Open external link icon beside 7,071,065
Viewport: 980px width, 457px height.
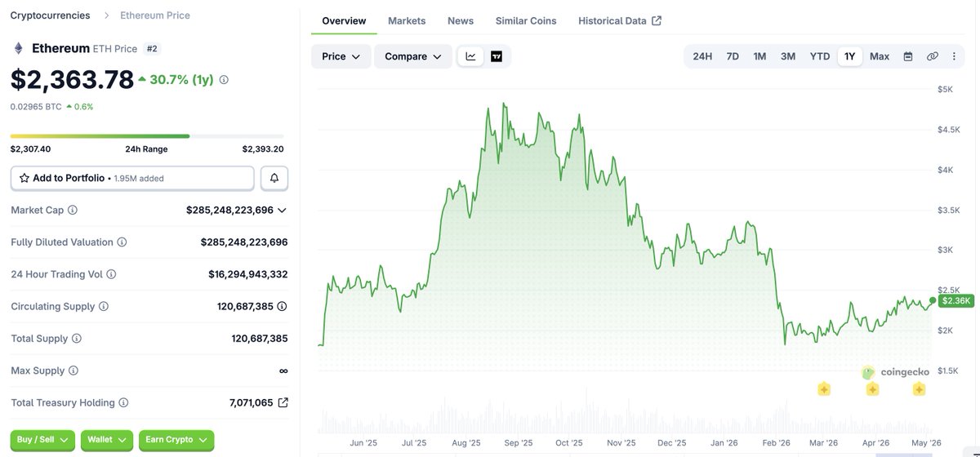[x=283, y=402]
